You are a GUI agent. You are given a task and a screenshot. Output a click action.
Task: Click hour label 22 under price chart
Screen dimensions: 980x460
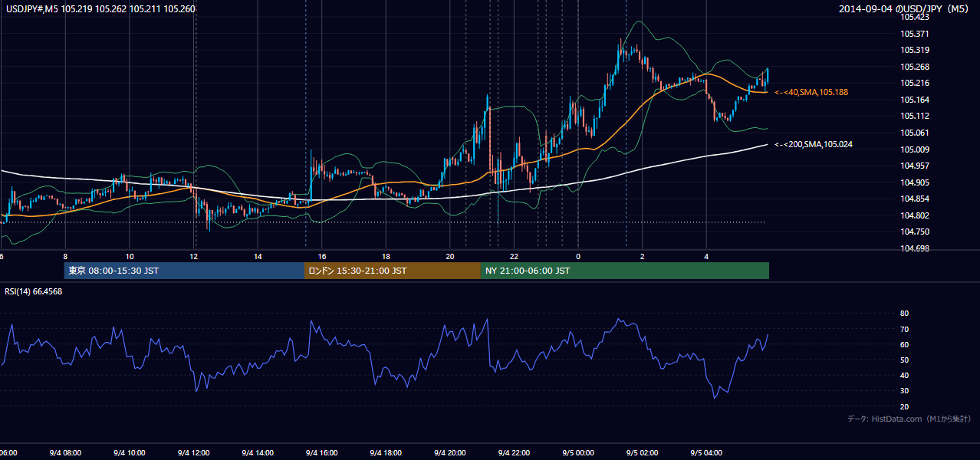pos(515,256)
